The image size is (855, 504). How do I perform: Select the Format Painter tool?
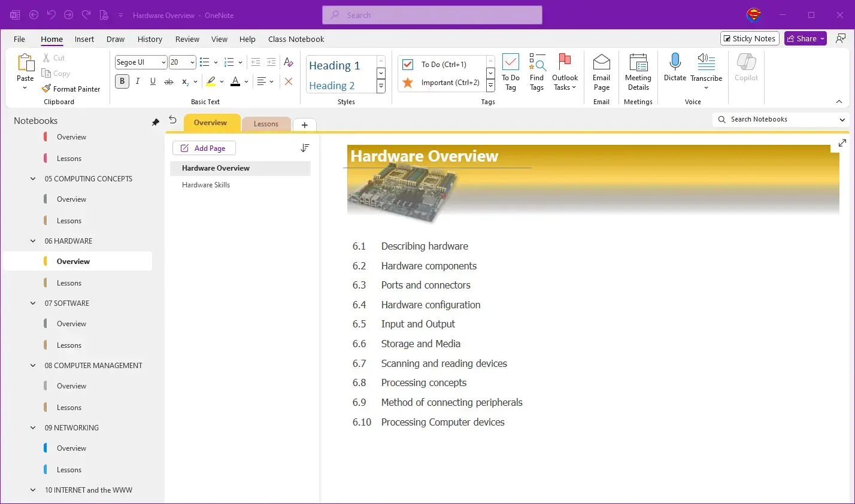tap(71, 89)
